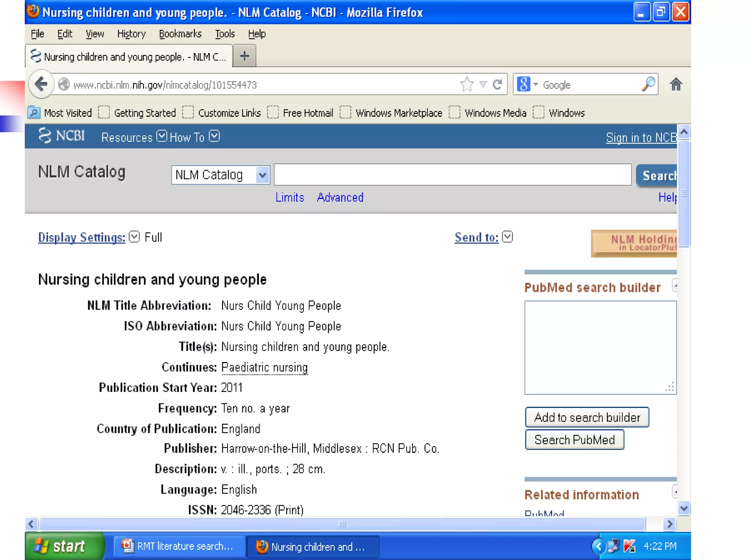Click inside the NLM Catalog search field
The image size is (747, 560).
[452, 175]
